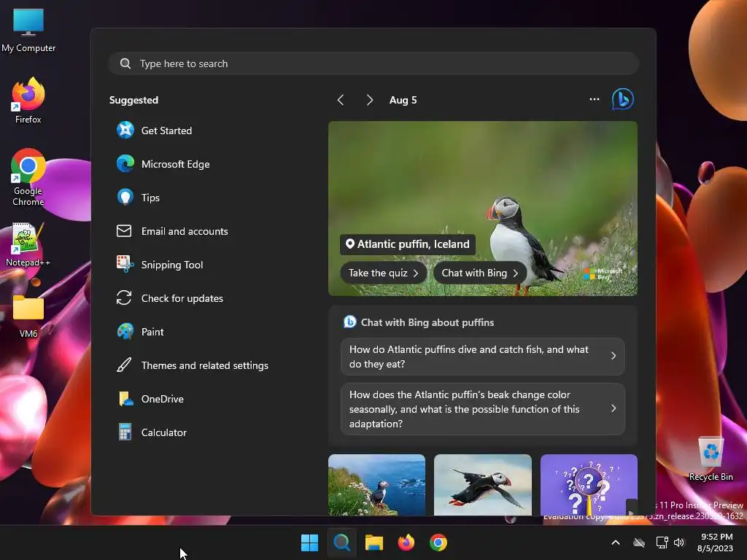Click the Search icon on taskbar

tap(341, 542)
